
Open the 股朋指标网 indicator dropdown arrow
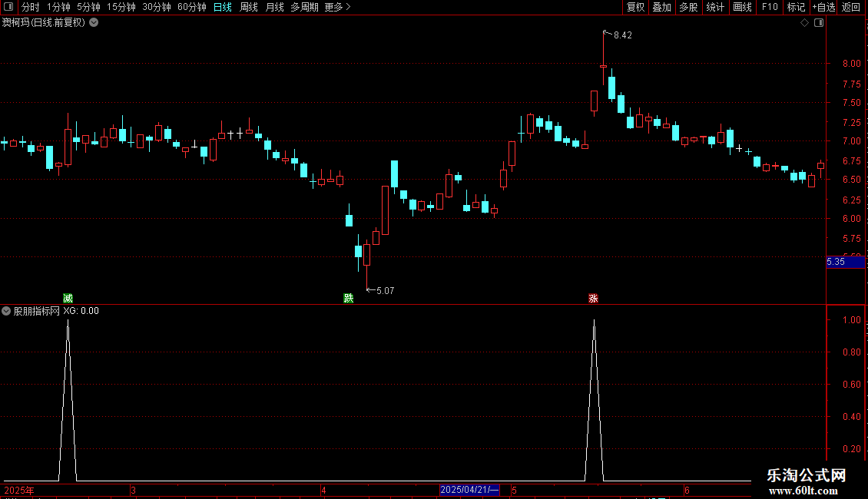click(6, 311)
